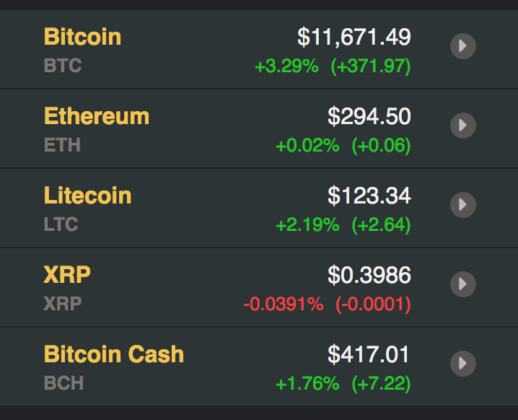518x420 pixels.
Task: Open Ethereum details arrow button
Action: click(x=463, y=126)
